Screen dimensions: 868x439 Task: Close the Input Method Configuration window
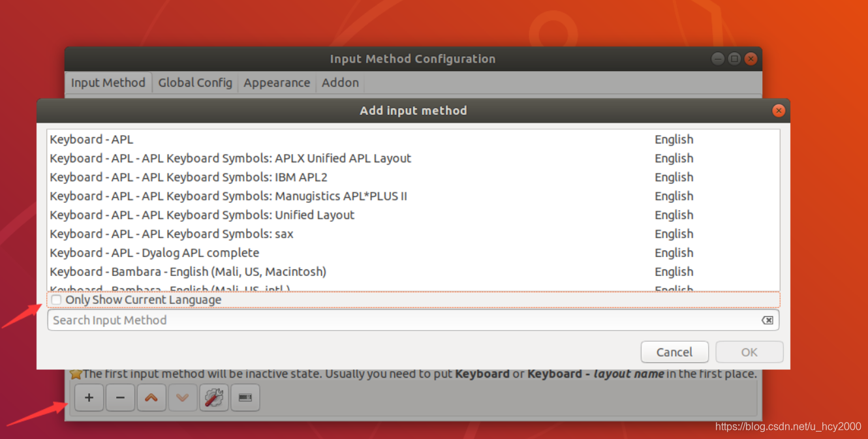coord(751,59)
